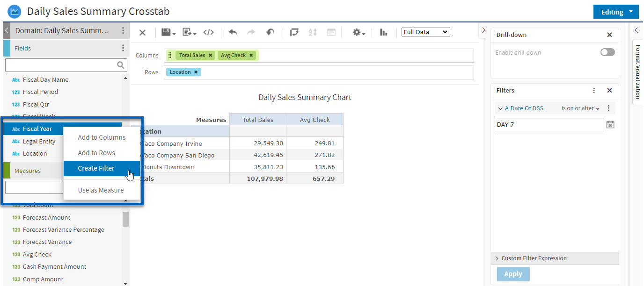
Task: Click the Fields search magnifier icon
Action: [x=121, y=65]
